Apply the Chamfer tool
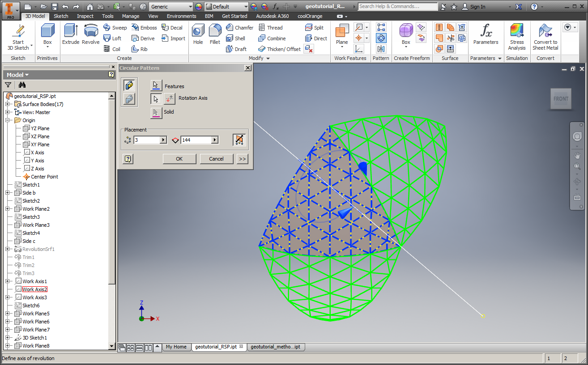The image size is (588, 365). (239, 28)
